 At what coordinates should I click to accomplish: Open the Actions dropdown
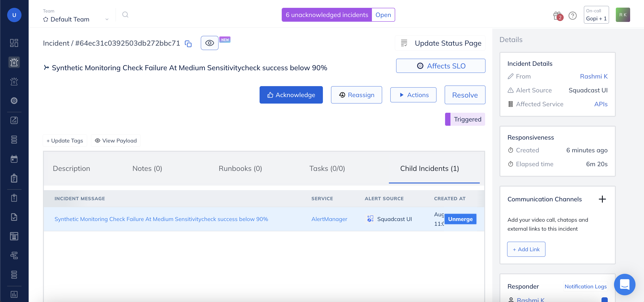413,95
